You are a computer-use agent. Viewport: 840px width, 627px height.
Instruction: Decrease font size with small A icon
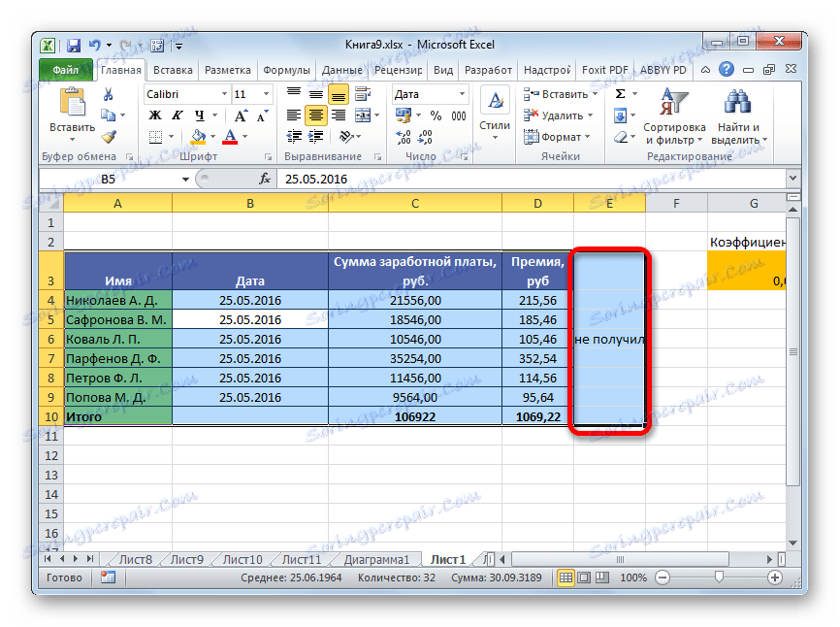263,115
